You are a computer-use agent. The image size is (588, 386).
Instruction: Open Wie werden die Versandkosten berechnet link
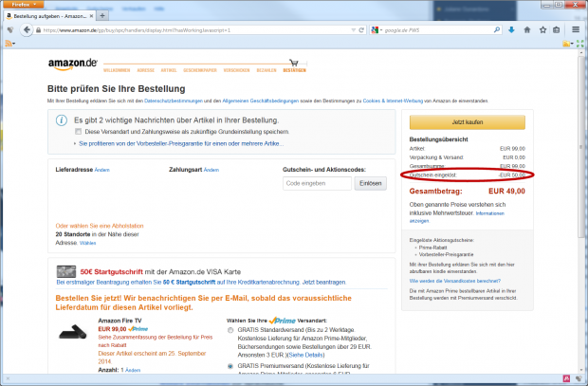[455, 281]
